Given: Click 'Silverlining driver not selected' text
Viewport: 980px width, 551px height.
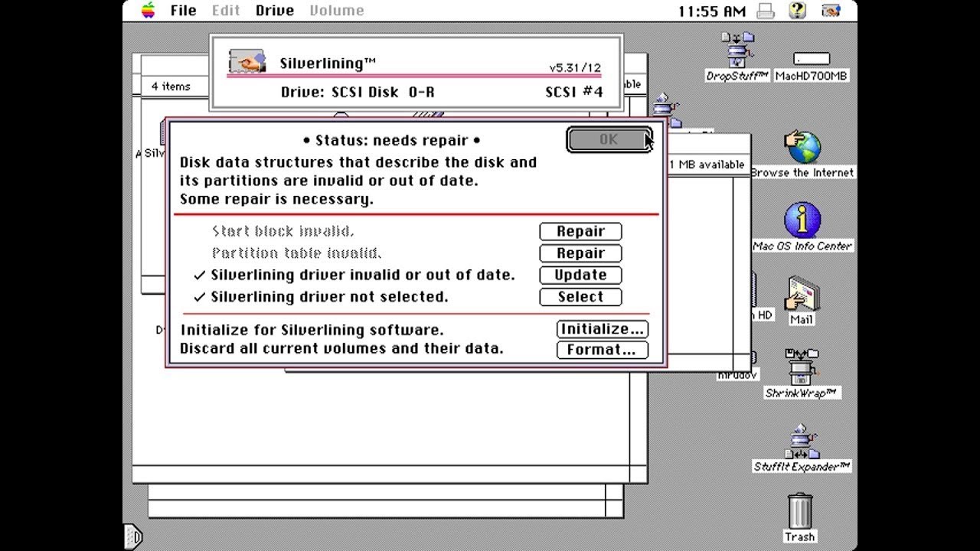Looking at the screenshot, I should 329,297.
